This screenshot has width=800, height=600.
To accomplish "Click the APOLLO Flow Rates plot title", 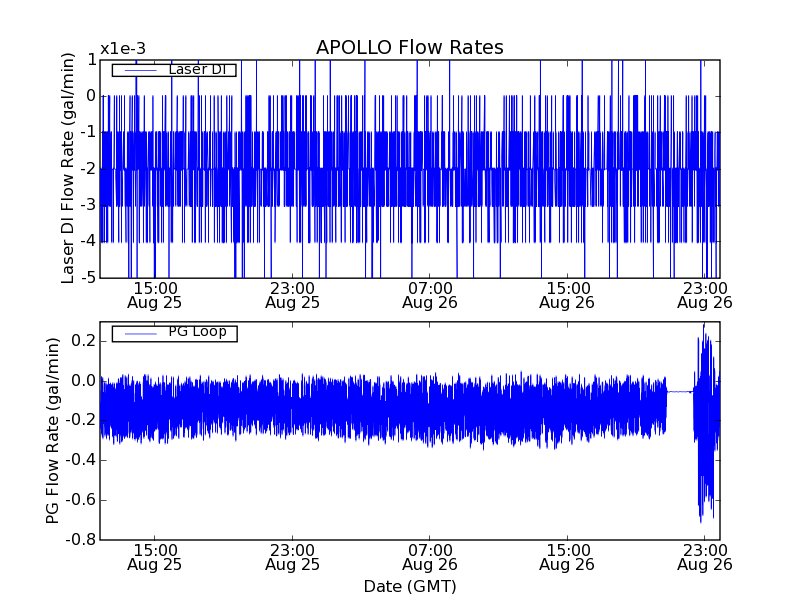I will pyautogui.click(x=409, y=48).
